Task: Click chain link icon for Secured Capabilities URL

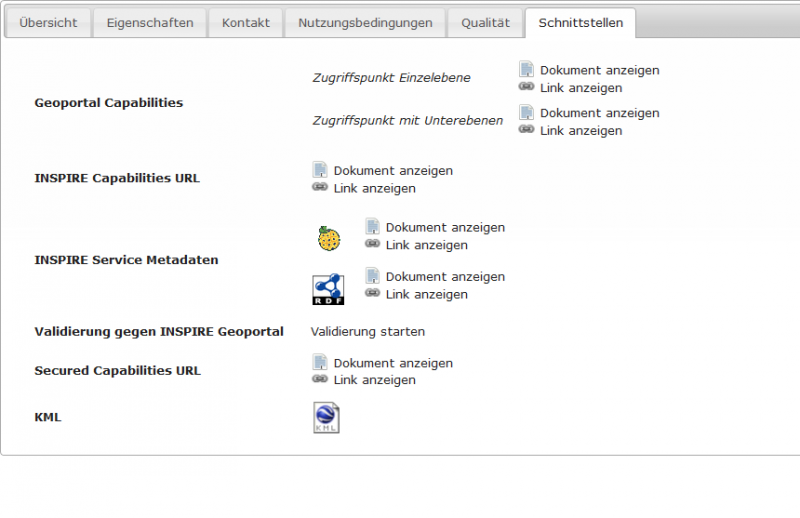Action: click(x=319, y=379)
